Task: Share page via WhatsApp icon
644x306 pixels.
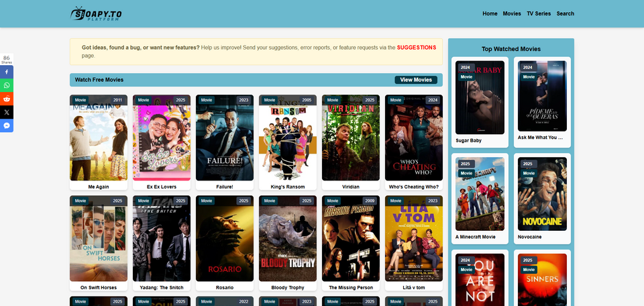Action: tap(7, 85)
